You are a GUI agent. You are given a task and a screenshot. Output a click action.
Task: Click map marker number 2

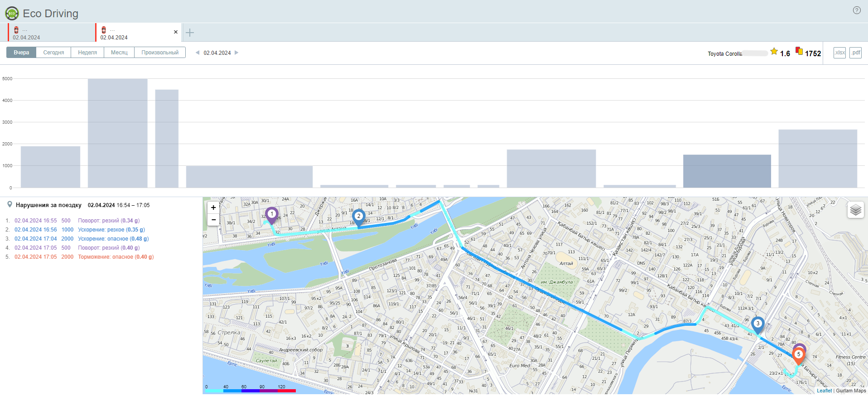[359, 217]
